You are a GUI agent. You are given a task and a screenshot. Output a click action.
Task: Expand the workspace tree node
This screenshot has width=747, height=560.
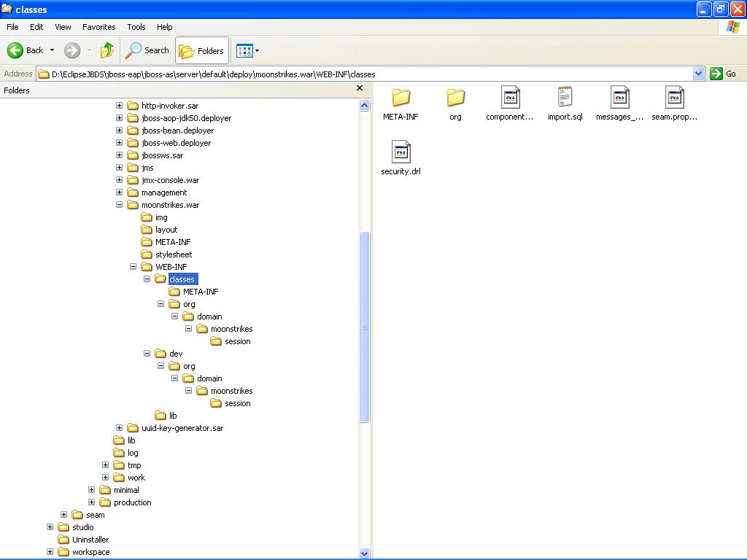click(x=50, y=551)
